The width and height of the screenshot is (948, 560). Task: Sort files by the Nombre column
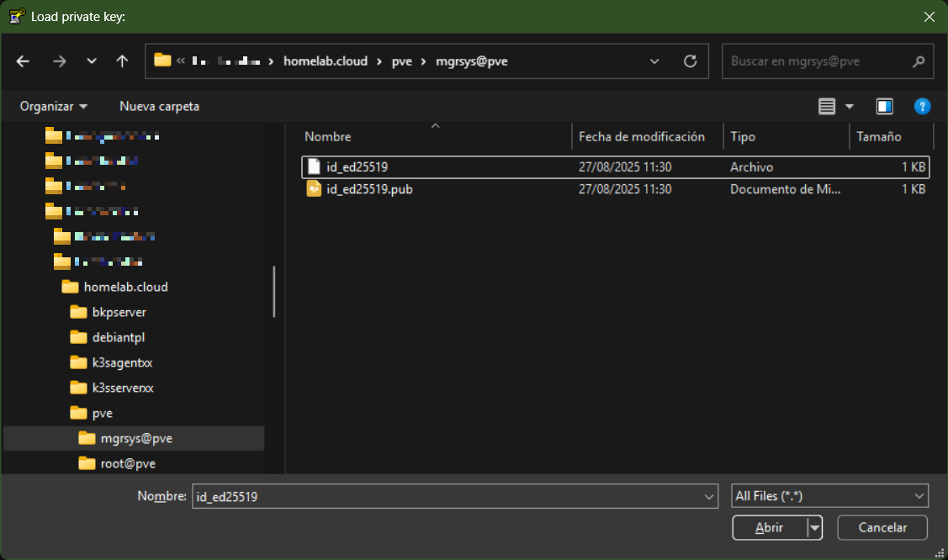(328, 136)
